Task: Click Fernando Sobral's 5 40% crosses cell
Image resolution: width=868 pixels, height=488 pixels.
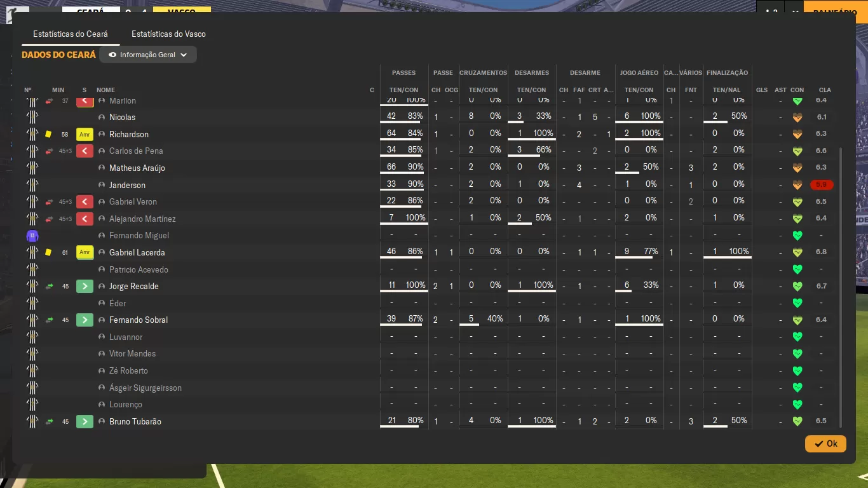Action: point(483,320)
